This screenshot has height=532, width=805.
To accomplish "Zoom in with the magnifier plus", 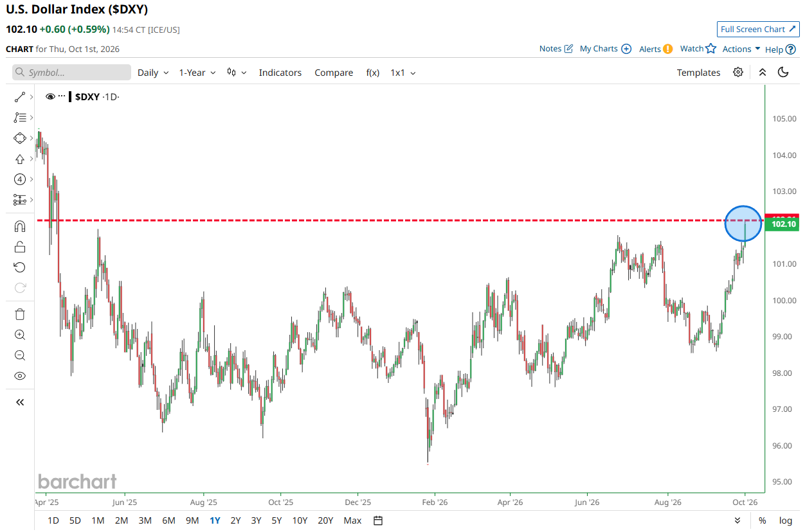I will pyautogui.click(x=19, y=335).
